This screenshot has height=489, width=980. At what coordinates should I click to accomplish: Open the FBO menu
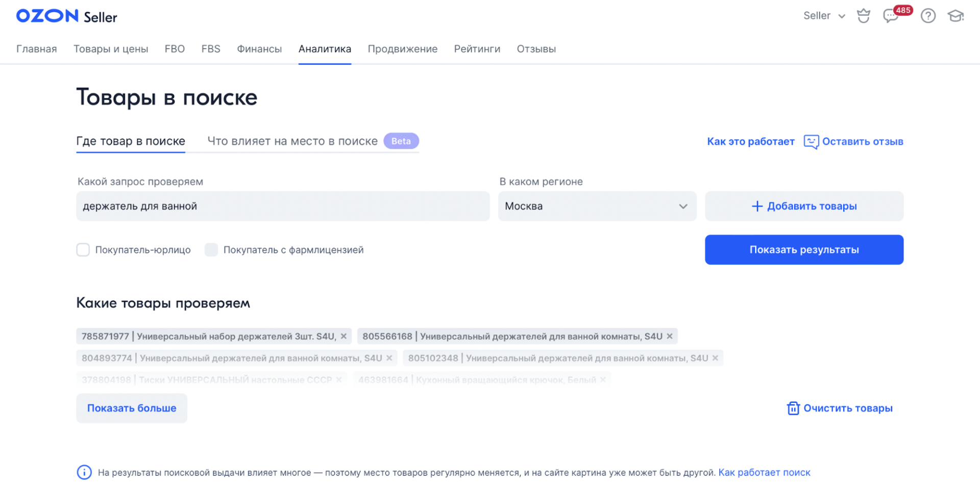pyautogui.click(x=175, y=49)
